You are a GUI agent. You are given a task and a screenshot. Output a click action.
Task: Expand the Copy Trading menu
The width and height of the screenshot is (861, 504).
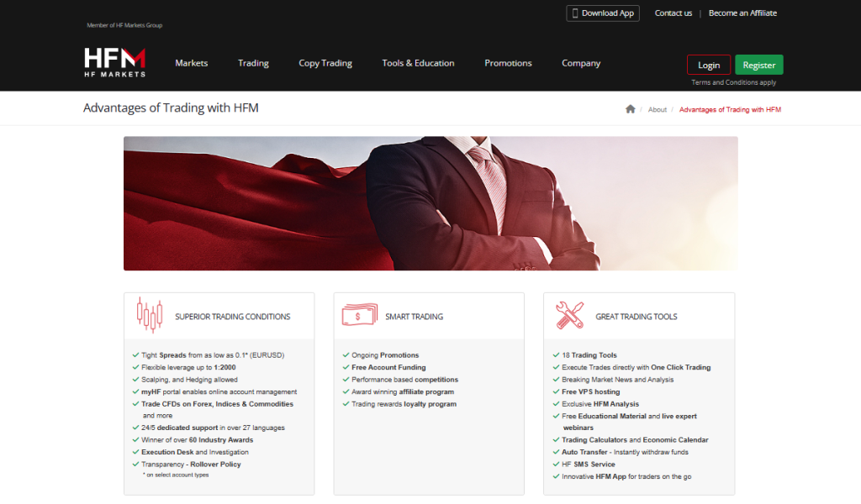point(325,63)
